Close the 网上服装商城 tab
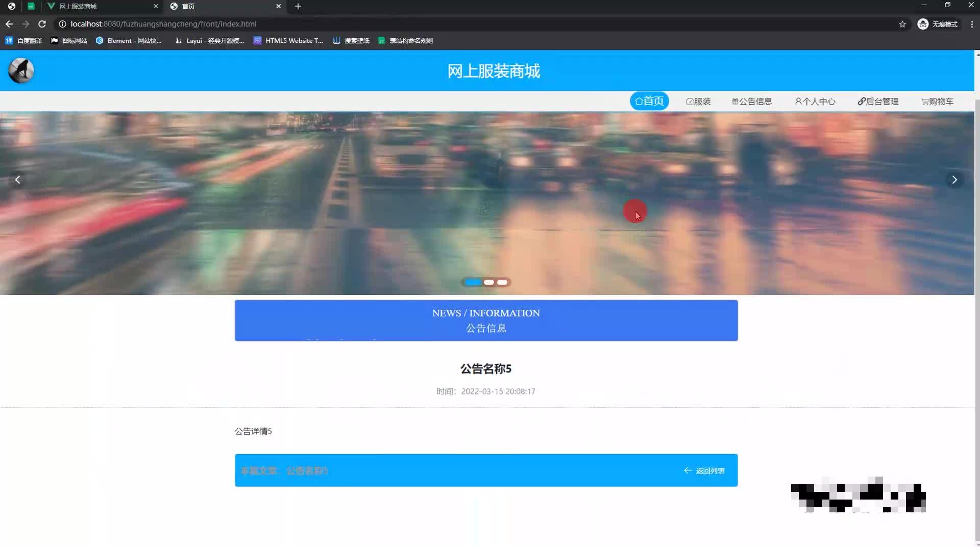The width and height of the screenshot is (980, 547). [156, 6]
